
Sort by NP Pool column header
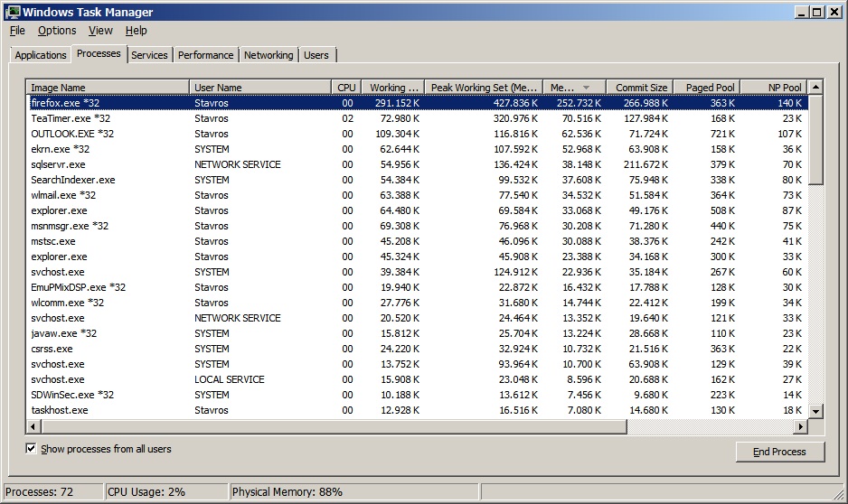pyautogui.click(x=775, y=87)
